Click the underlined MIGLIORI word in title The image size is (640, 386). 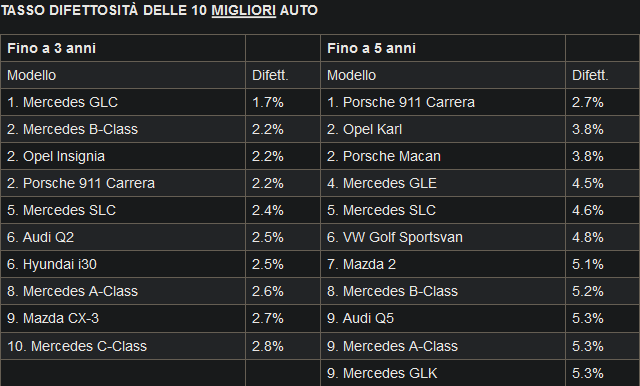[x=244, y=10]
